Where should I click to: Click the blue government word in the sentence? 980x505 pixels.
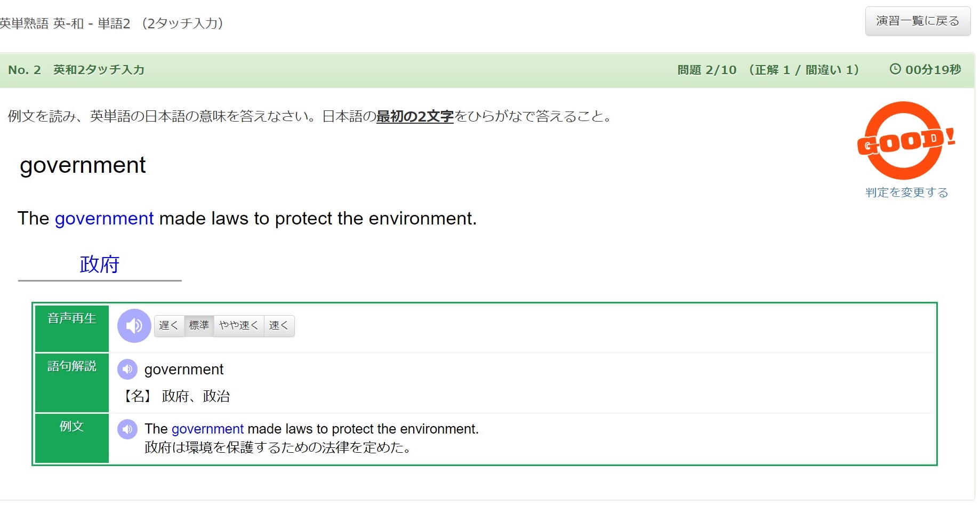(x=104, y=219)
